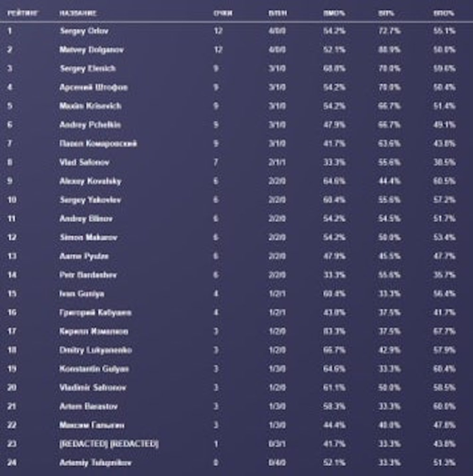Click the ОЧКИ column header

pyautogui.click(x=223, y=13)
